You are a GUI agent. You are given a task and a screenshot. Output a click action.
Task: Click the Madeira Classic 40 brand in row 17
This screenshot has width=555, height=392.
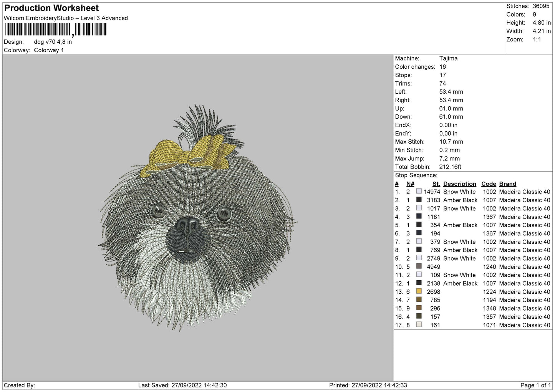coord(525,325)
